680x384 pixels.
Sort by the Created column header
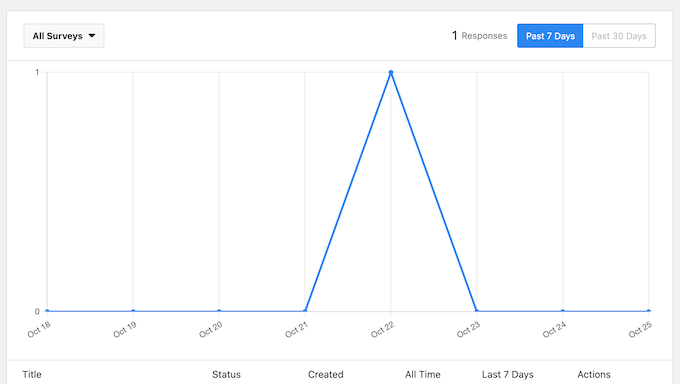pyautogui.click(x=326, y=374)
